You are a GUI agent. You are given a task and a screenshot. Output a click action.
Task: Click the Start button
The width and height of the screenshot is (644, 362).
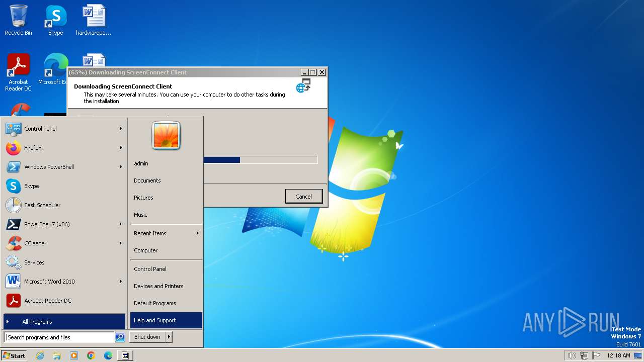(14, 355)
